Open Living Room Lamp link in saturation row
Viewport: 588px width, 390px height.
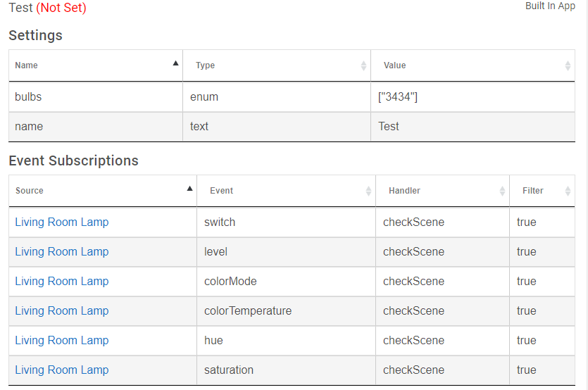click(62, 370)
